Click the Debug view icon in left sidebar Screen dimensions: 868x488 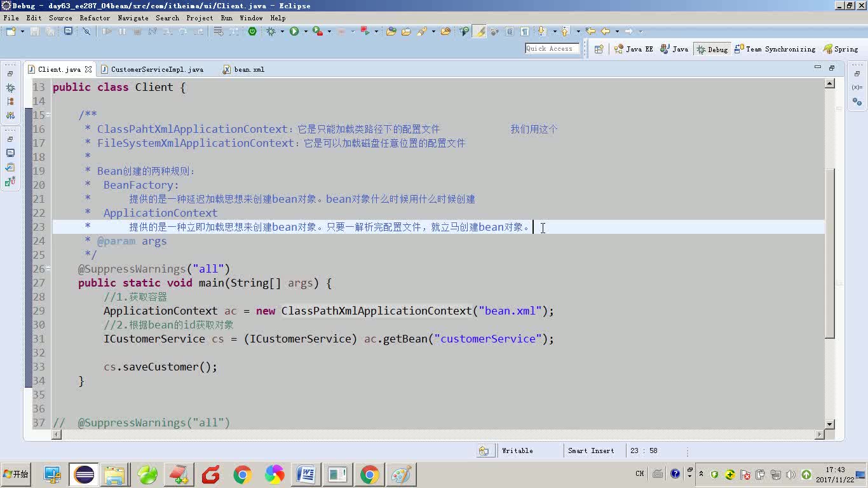(10, 88)
